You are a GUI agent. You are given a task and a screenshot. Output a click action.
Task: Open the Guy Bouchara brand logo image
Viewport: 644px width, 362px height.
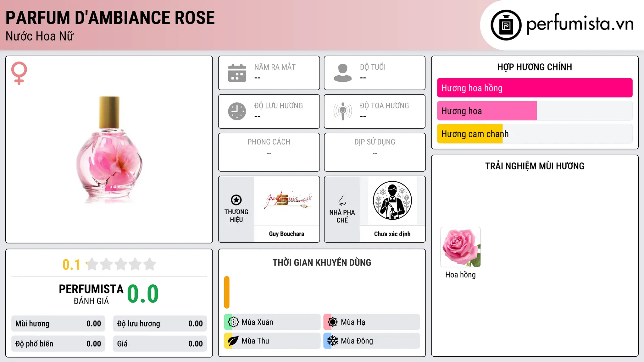point(286,200)
